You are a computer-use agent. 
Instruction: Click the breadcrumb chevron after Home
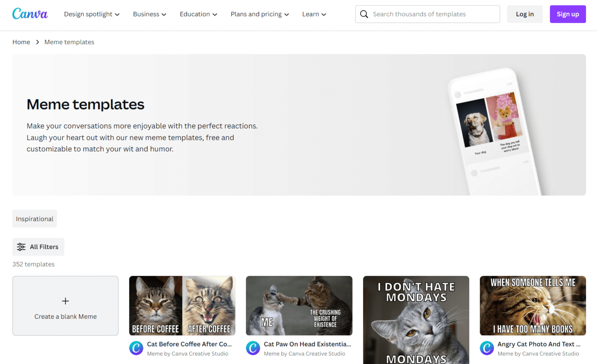coord(37,42)
